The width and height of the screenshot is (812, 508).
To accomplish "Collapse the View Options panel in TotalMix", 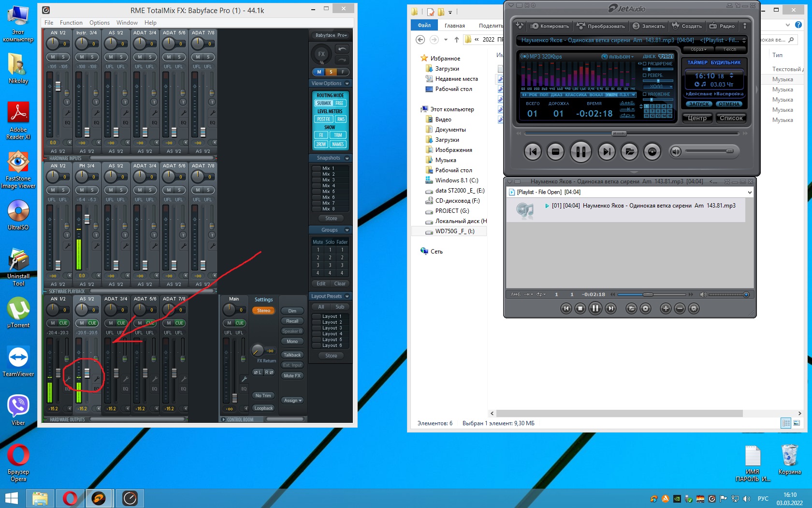I will click(x=347, y=84).
